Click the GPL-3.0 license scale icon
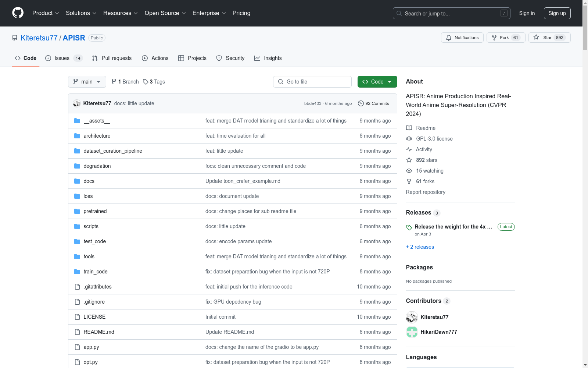This screenshot has width=588, height=368. pos(409,139)
